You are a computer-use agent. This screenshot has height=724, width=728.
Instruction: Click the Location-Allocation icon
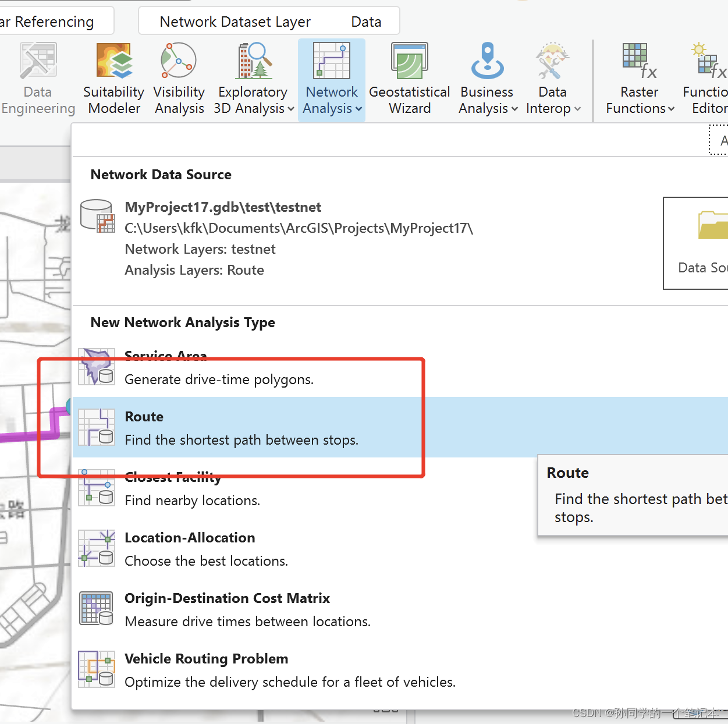click(x=97, y=548)
